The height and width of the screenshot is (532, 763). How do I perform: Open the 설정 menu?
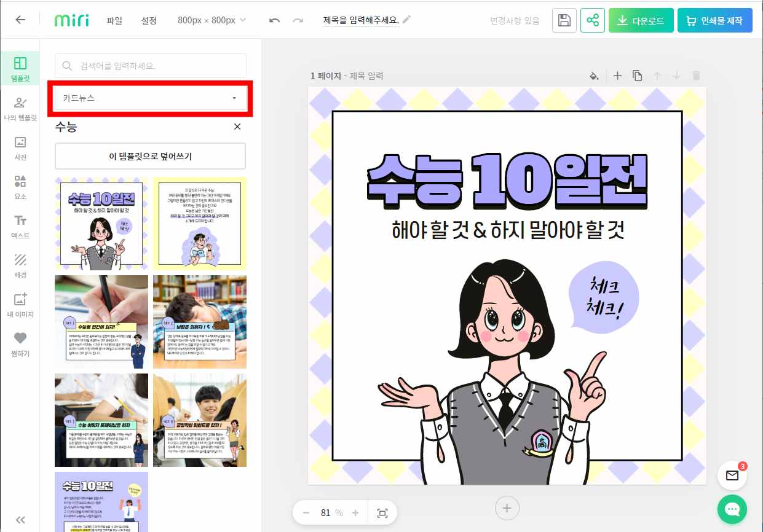(x=149, y=20)
